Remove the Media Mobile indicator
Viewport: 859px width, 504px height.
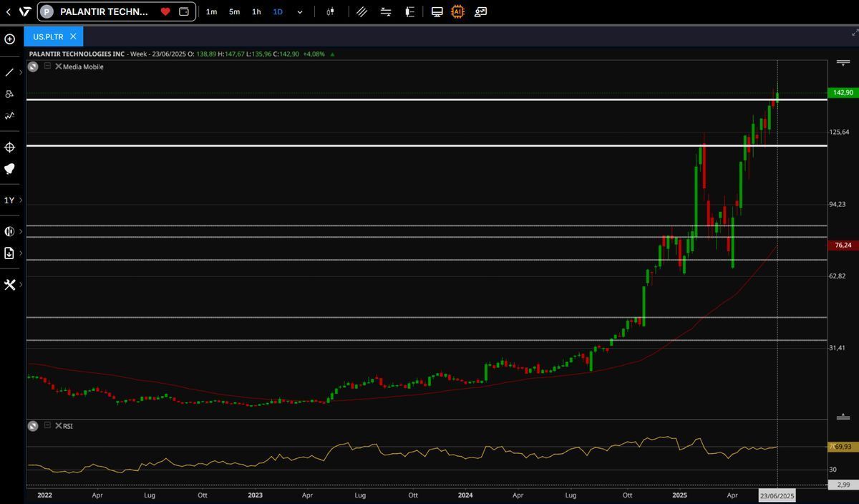[58, 67]
